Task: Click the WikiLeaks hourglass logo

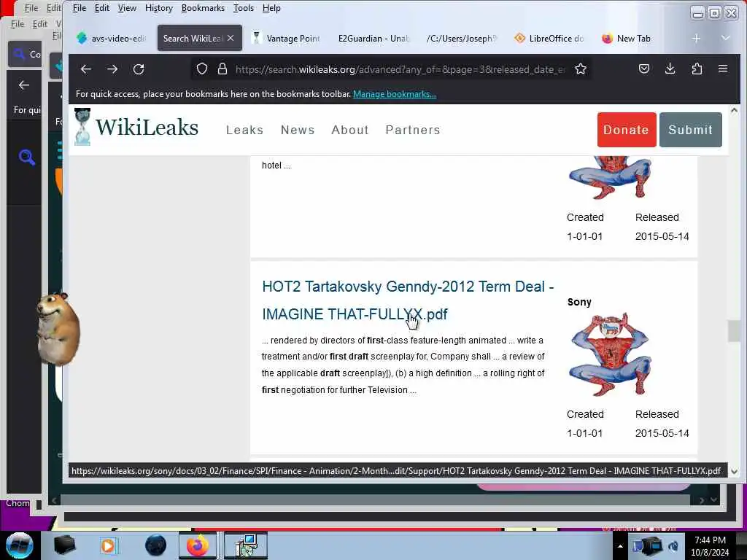Action: [x=82, y=127]
